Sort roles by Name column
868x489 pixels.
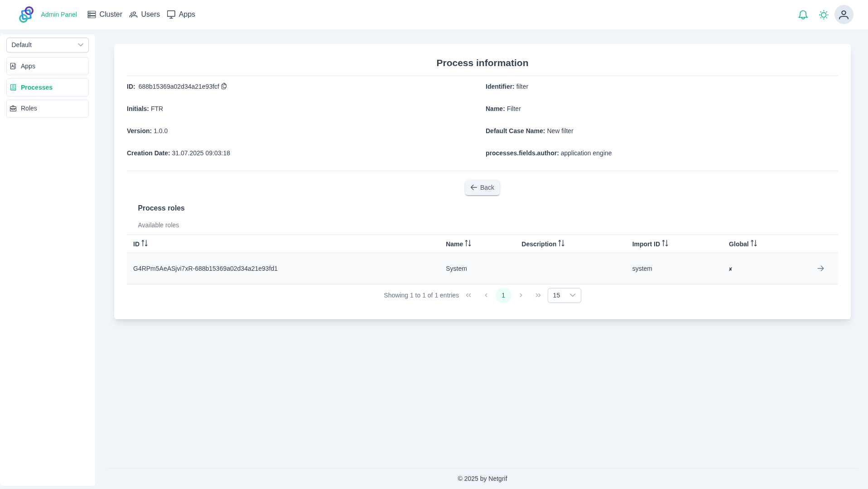point(468,244)
